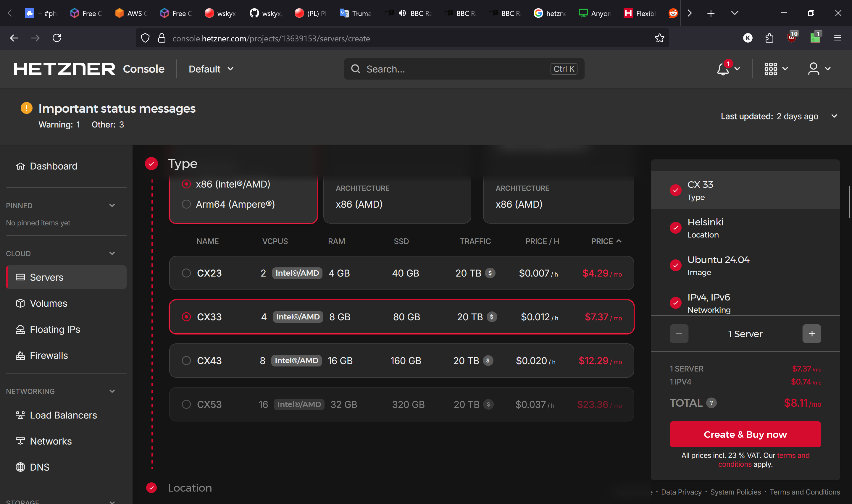Open the user account profile icon
852x504 pixels.
click(x=813, y=69)
